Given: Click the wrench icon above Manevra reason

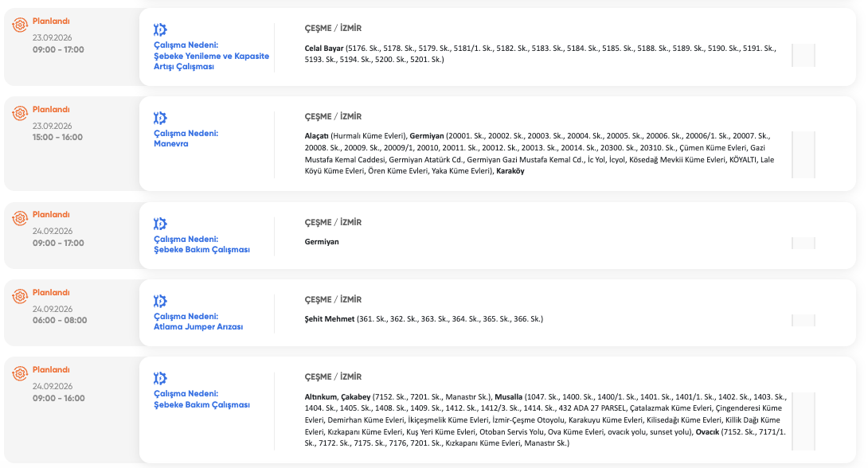Looking at the screenshot, I should point(160,118).
